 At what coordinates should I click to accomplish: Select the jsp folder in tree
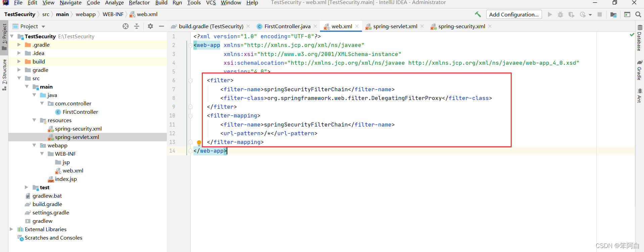[x=66, y=162]
